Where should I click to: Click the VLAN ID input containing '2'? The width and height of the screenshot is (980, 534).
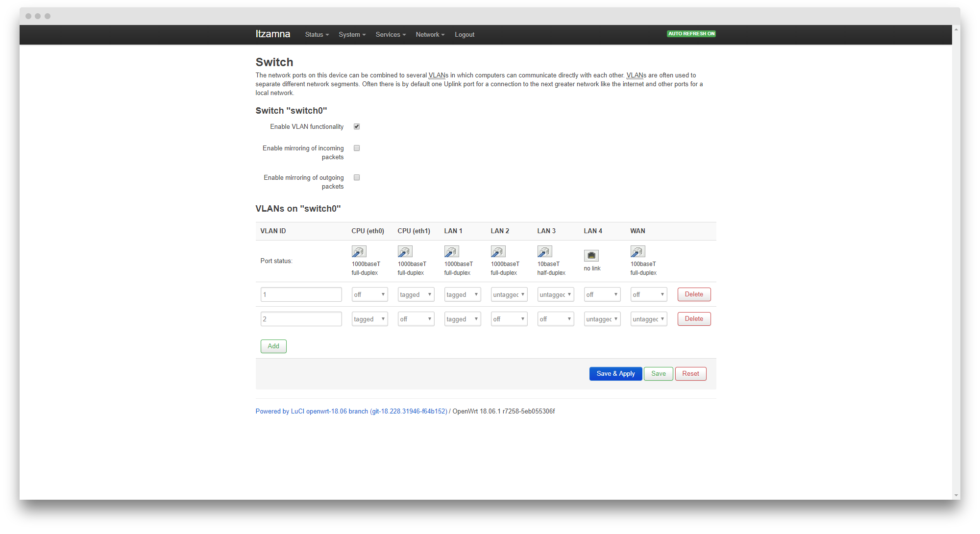[301, 318]
